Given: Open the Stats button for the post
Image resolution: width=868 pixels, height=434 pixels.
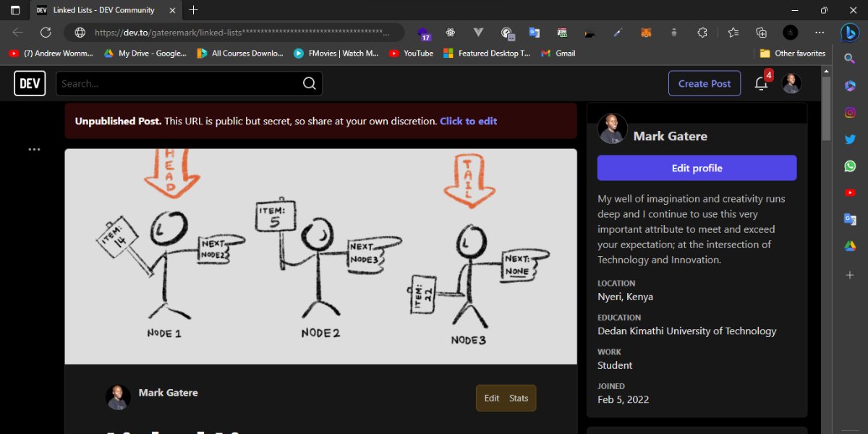Looking at the screenshot, I should (519, 398).
